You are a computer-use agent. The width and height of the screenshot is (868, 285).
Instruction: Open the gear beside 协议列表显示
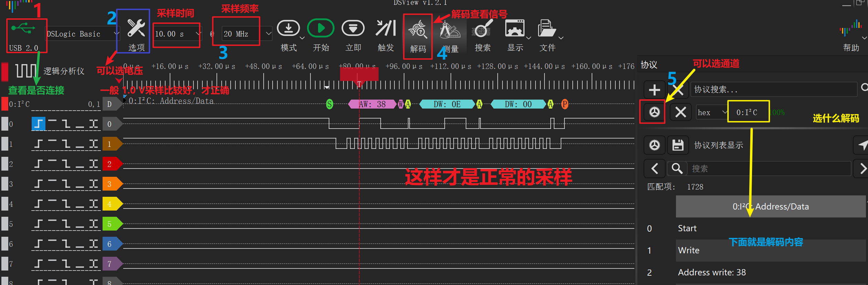[654, 145]
